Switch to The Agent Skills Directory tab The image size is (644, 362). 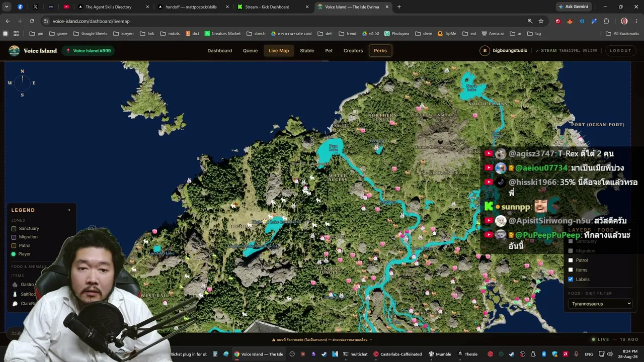[114, 7]
